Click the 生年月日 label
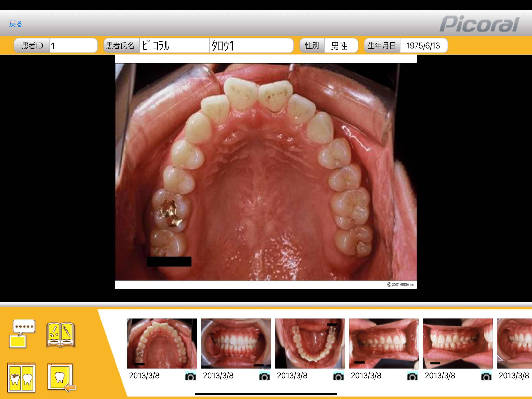This screenshot has height=399, width=532. [382, 45]
